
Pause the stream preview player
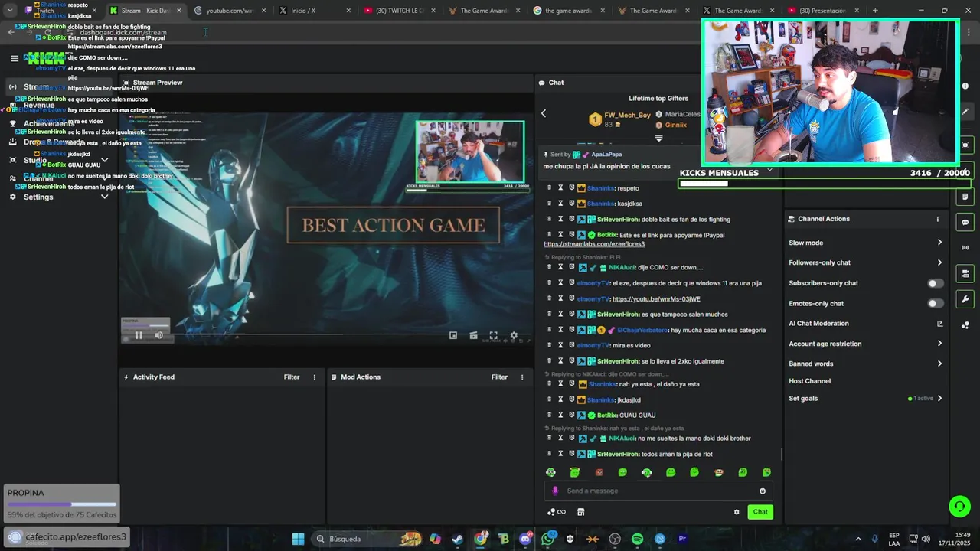pyautogui.click(x=139, y=335)
